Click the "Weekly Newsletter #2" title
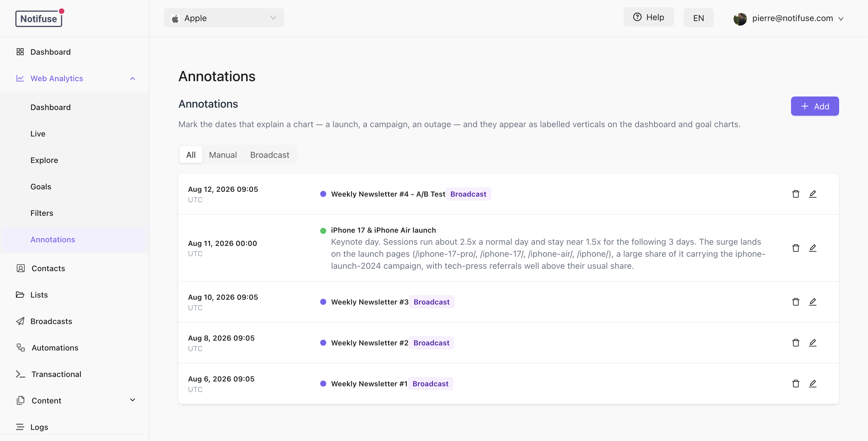Screen dimensions: 868x441 click(370, 343)
